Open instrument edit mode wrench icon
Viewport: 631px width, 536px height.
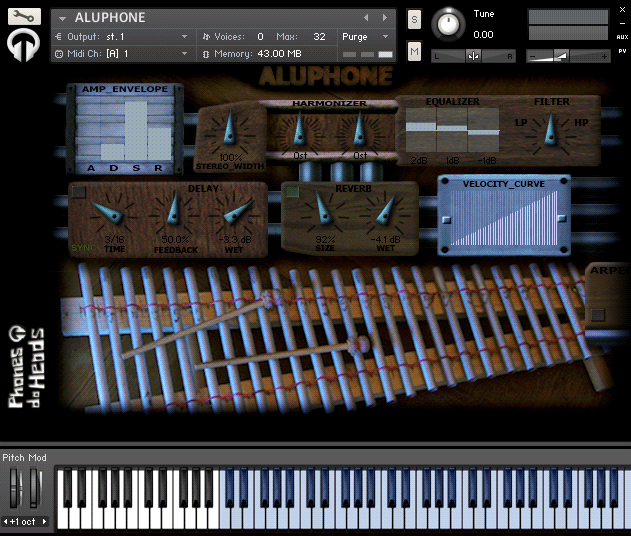tap(24, 16)
